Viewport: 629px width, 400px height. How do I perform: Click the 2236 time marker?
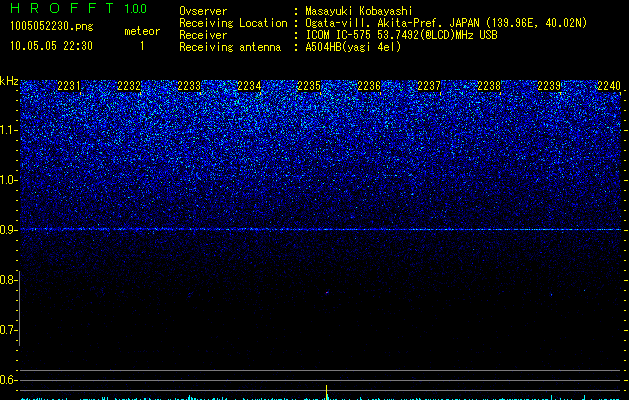(x=369, y=86)
